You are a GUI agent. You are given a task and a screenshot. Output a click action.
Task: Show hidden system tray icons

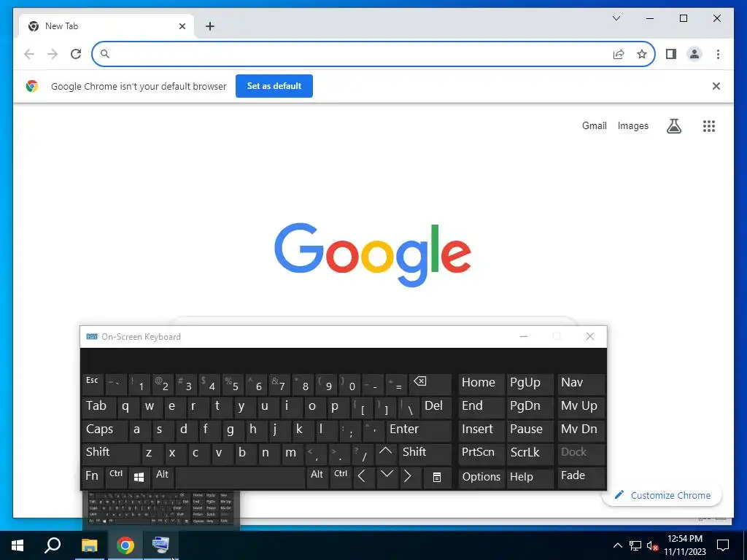[617, 545]
